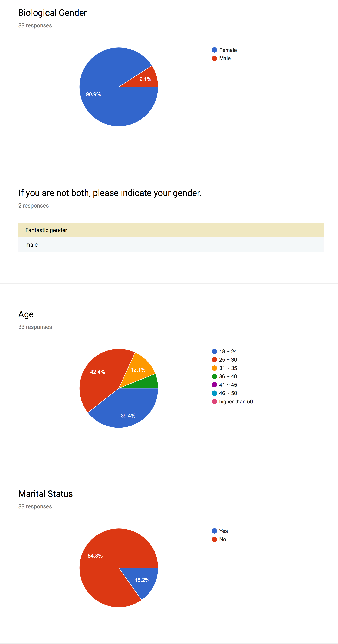Click the Female legend color dot
This screenshot has width=338, height=644.
[x=214, y=50]
